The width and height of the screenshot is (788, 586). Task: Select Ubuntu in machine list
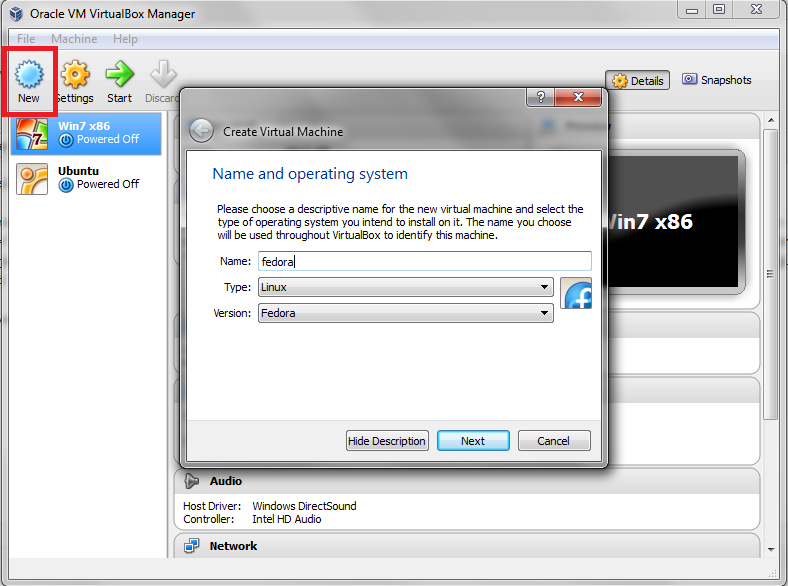tap(86, 178)
